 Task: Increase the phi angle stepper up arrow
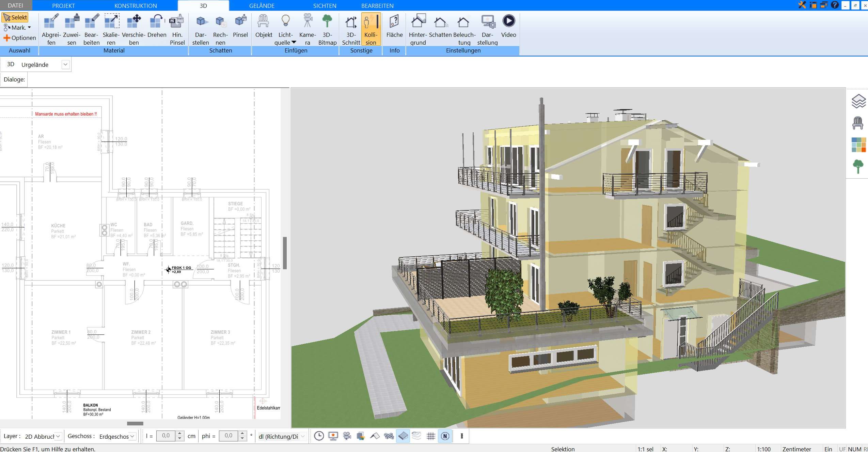pos(242,434)
